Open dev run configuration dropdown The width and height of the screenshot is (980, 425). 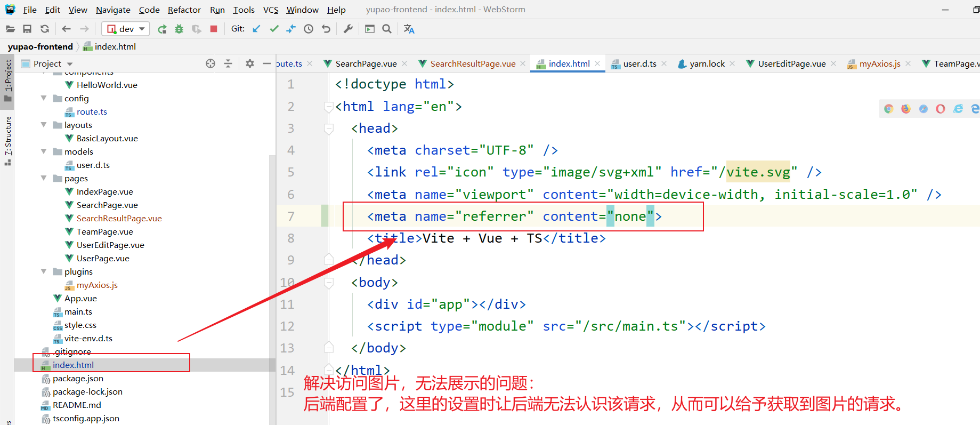(126, 29)
